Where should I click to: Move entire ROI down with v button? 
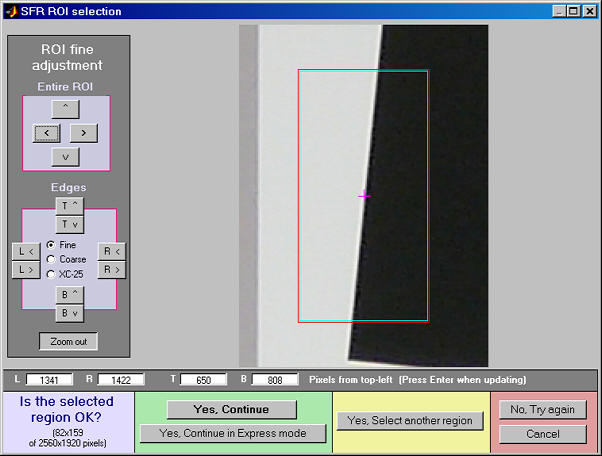[66, 157]
